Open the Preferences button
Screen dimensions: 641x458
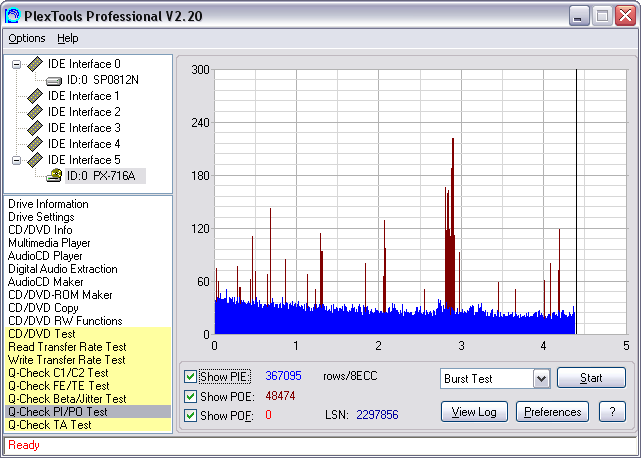(x=552, y=412)
